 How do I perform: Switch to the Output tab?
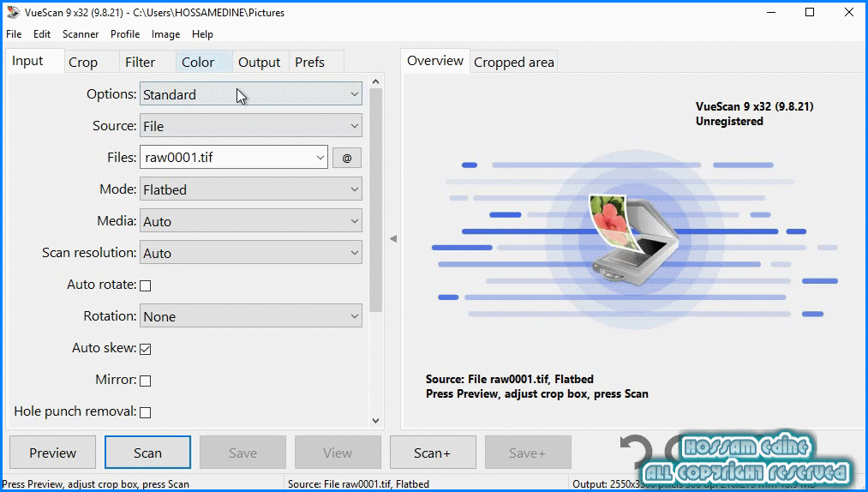(x=259, y=62)
